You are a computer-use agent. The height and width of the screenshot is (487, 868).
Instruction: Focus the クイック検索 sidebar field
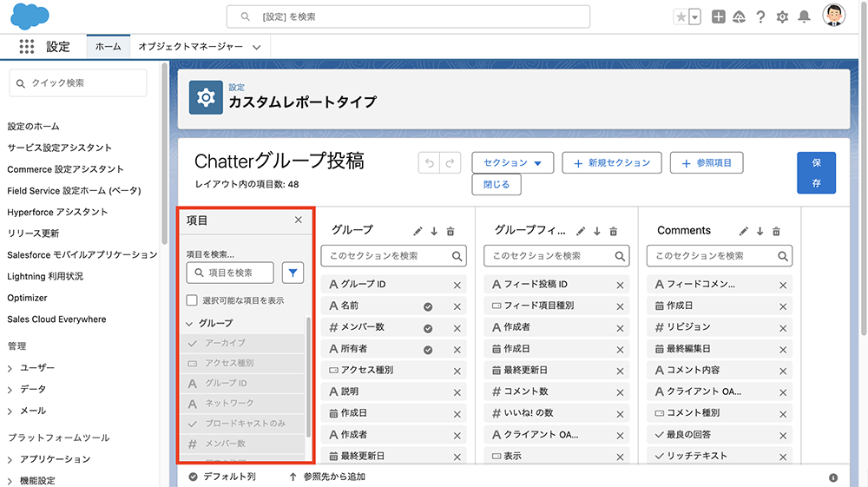click(78, 83)
